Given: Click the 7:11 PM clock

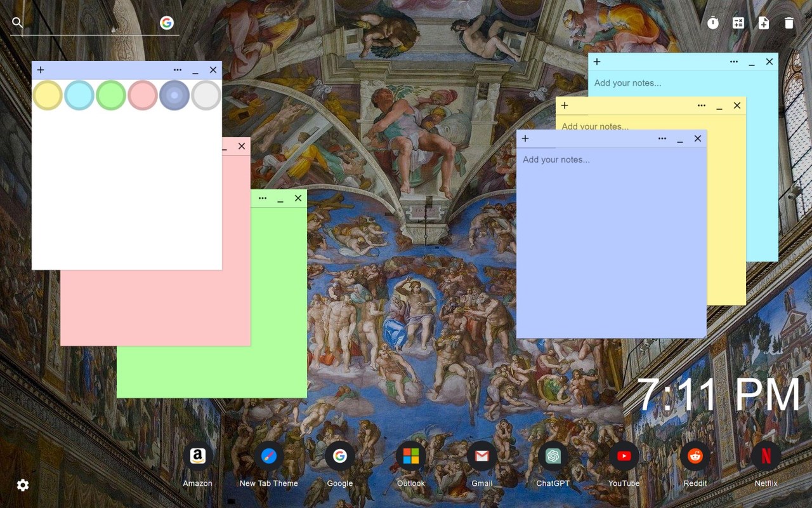Looking at the screenshot, I should point(719,396).
